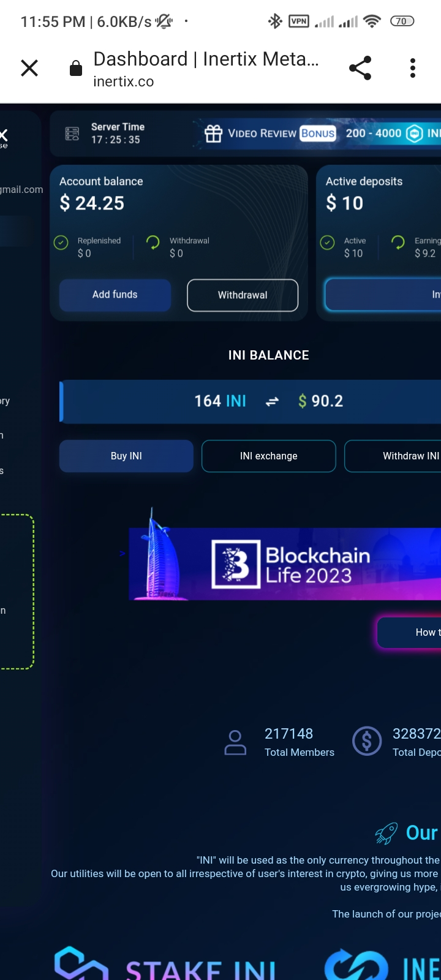Click the Add funds button
This screenshot has height=980, width=441.
tap(115, 295)
